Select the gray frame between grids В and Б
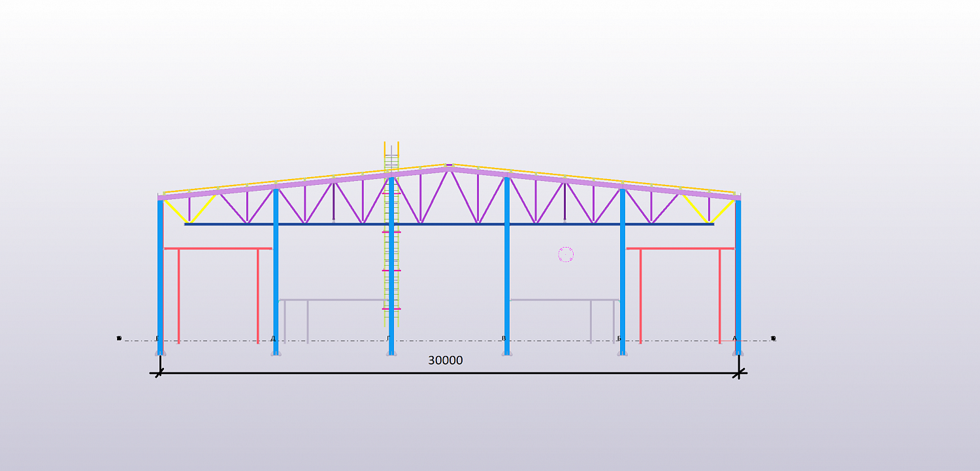 click(564, 300)
